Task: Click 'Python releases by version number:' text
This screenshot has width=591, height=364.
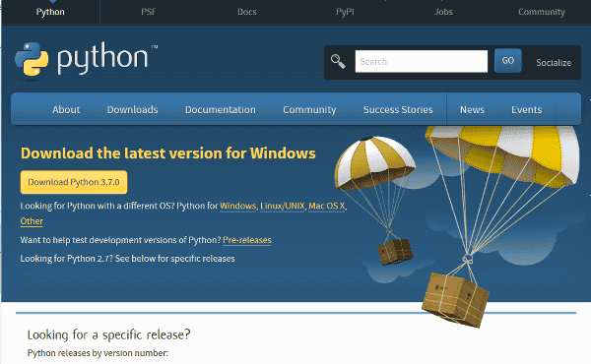Action: coord(98,353)
